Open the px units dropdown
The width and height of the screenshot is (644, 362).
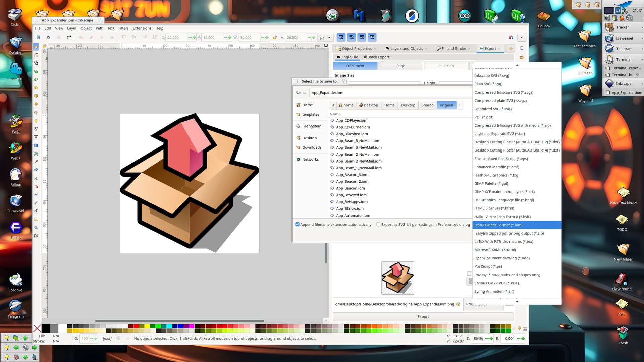coord(325,38)
